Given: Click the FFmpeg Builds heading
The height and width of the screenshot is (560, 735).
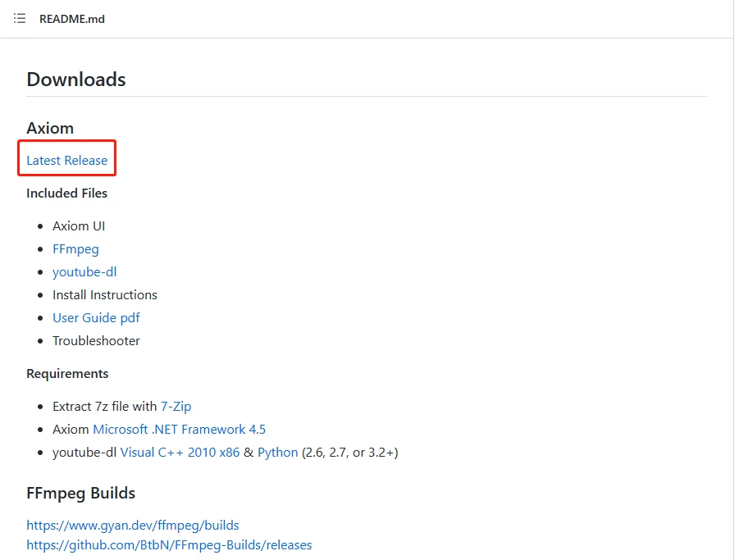Looking at the screenshot, I should (x=80, y=493).
